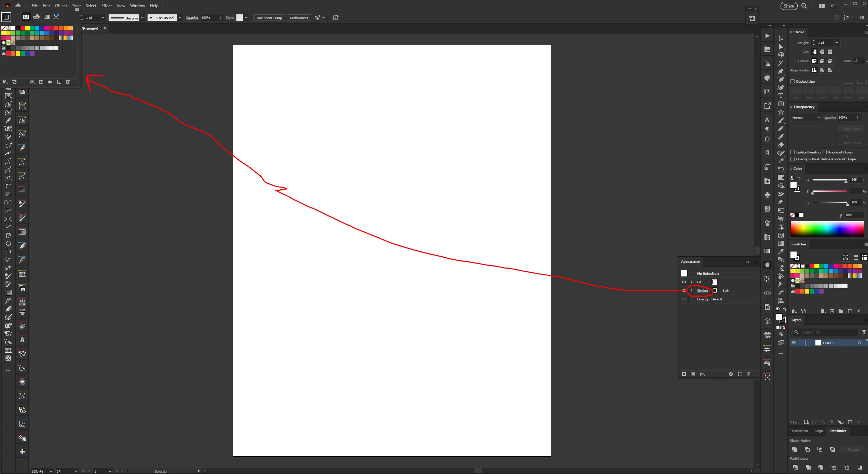The image size is (868, 474).
Task: Open the 5 pt. Round brush dropdown
Action: (x=180, y=18)
